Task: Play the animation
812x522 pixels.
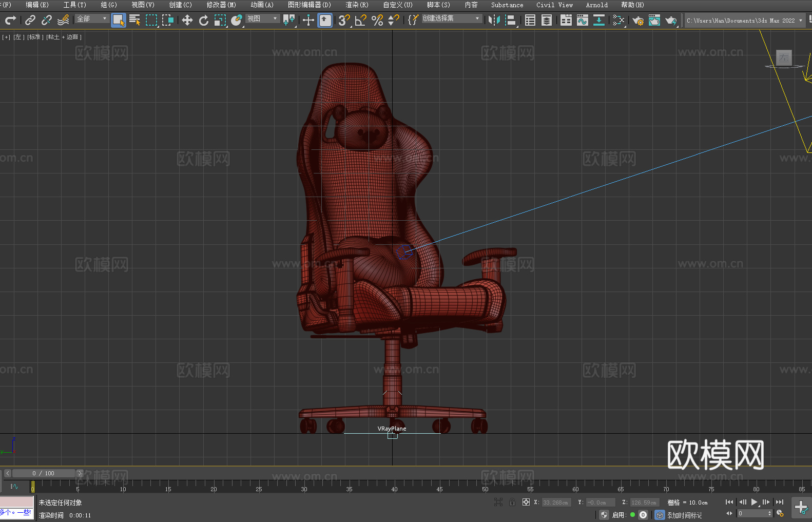Action: tap(755, 502)
